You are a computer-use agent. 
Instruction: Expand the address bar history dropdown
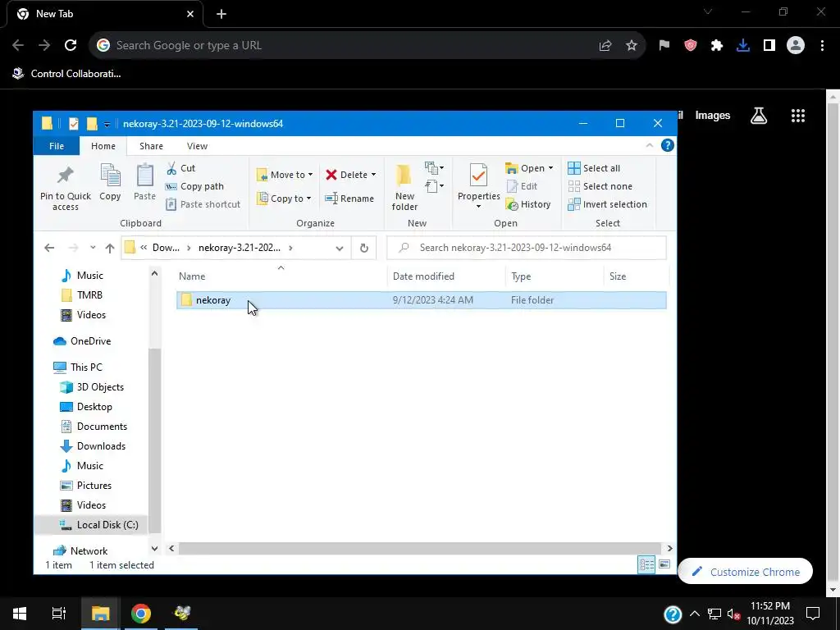tap(339, 248)
